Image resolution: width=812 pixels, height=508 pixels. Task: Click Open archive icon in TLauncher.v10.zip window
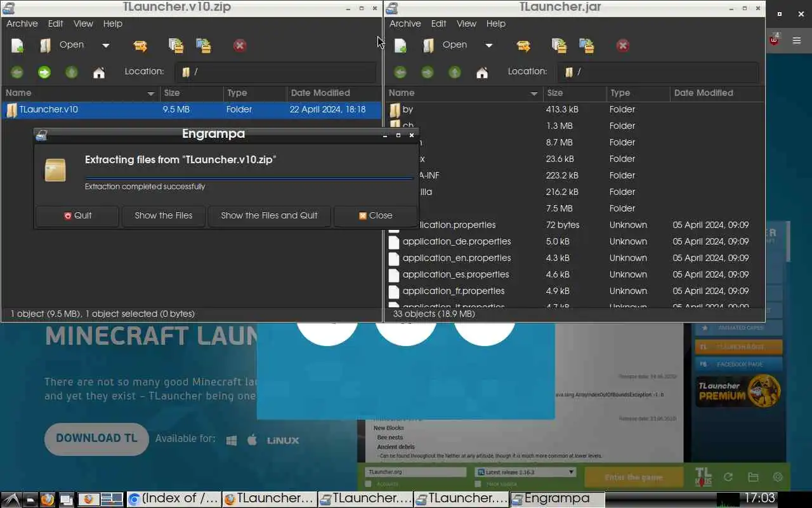click(x=45, y=45)
